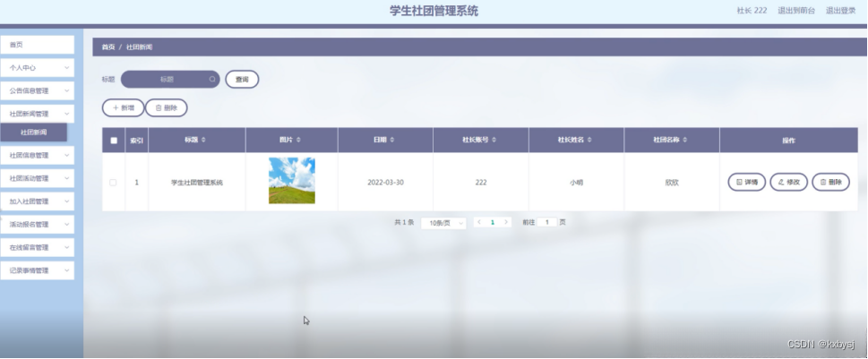868x359 pixels.
Task: Click 退出到前台 in the top bar
Action: [x=796, y=11]
